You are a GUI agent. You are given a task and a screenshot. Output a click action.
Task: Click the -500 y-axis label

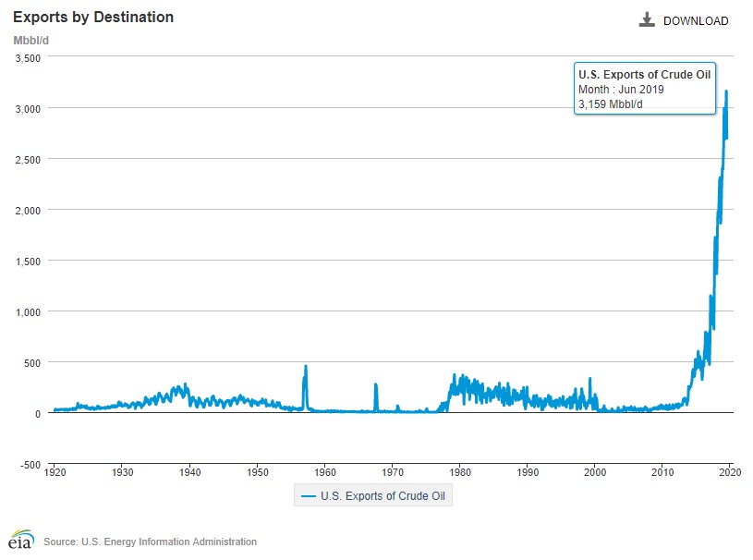coord(31,465)
